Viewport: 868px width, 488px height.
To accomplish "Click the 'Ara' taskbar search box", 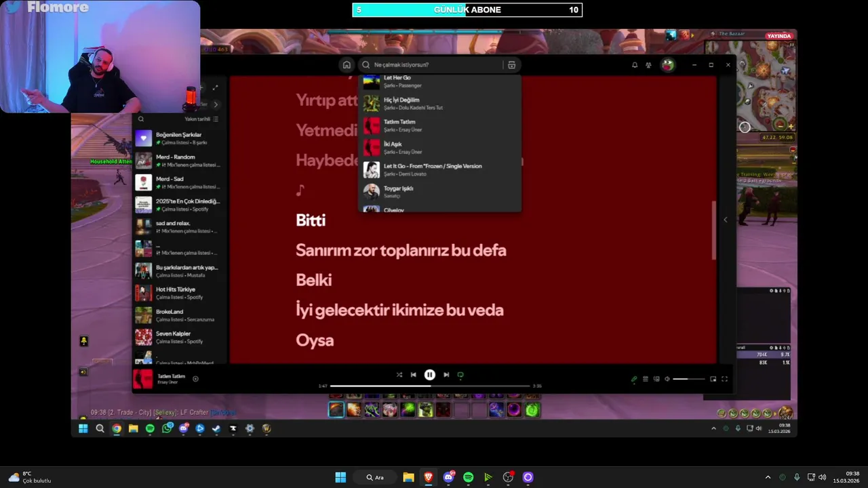I will tap(375, 477).
